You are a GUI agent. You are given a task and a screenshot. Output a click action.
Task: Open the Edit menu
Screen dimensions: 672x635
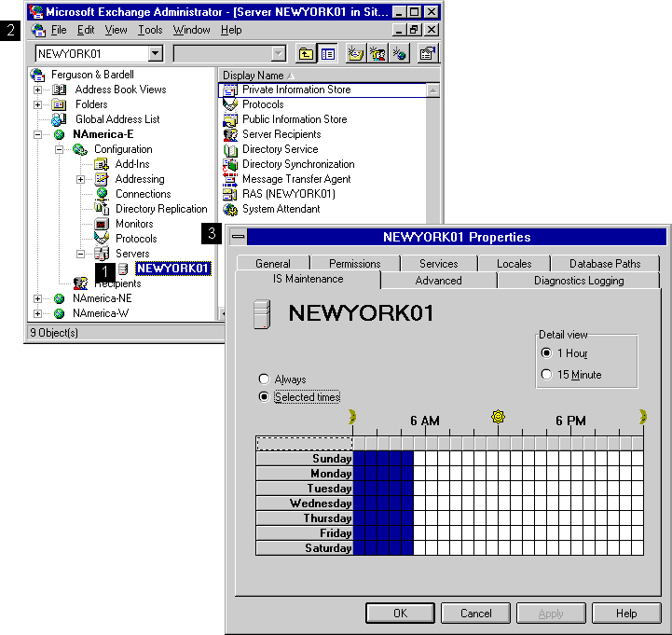tap(86, 30)
